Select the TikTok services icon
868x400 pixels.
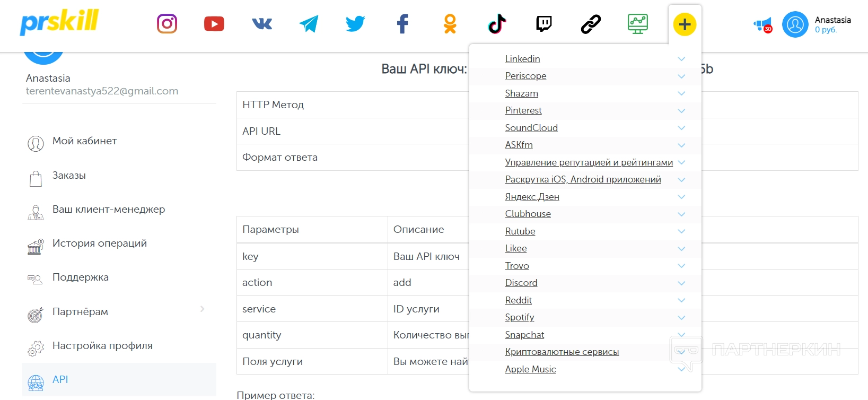497,24
